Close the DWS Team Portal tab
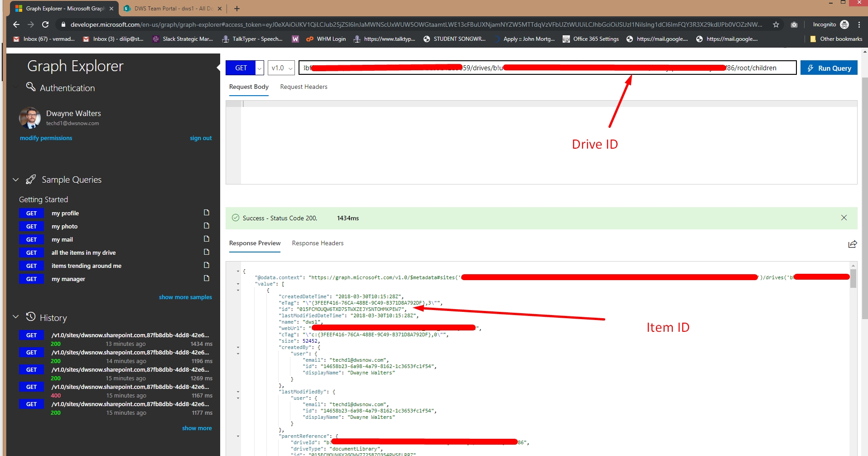 coord(220,9)
